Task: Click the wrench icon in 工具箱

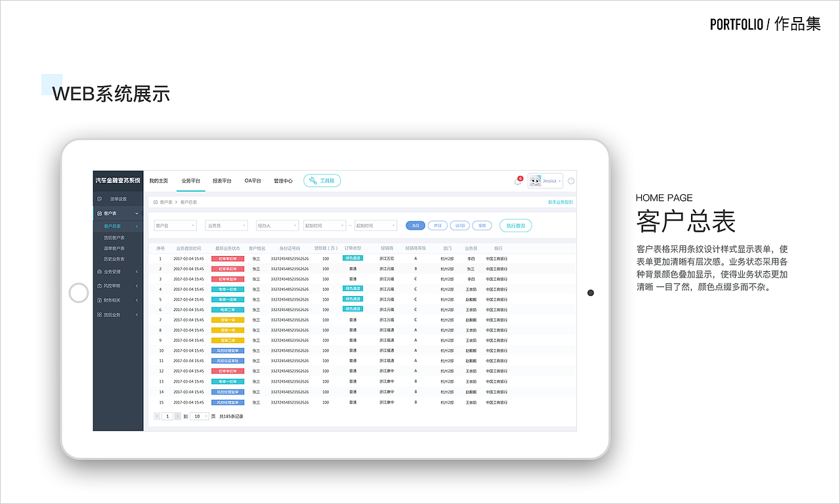Action: pos(313,180)
